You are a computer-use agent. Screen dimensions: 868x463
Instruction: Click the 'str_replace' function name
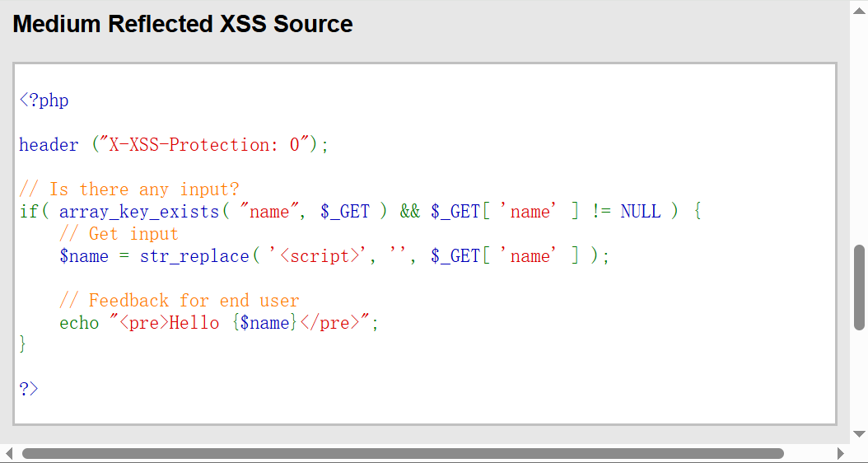pyautogui.click(x=194, y=256)
